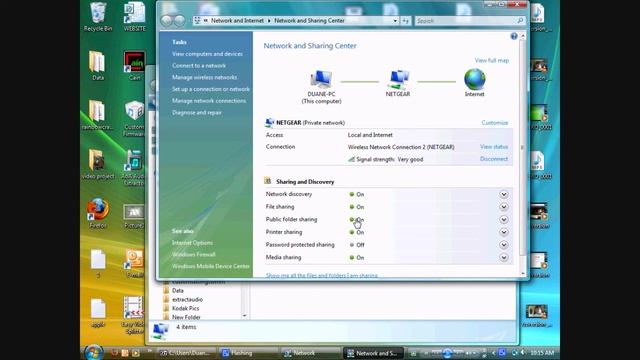The height and width of the screenshot is (360, 640).
Task: Expand the Password protected sharing options
Action: (x=504, y=245)
